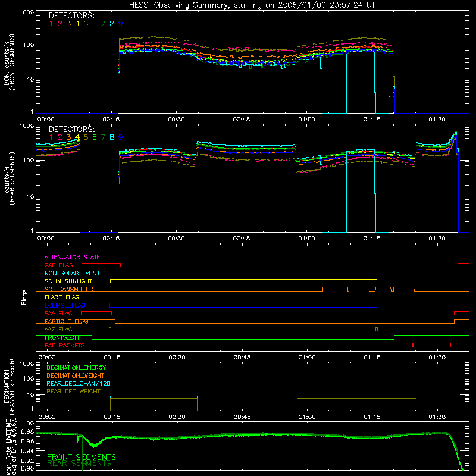Click the PARTICLE_FLAG label
This screenshot has height=476, width=476.
click(x=67, y=321)
